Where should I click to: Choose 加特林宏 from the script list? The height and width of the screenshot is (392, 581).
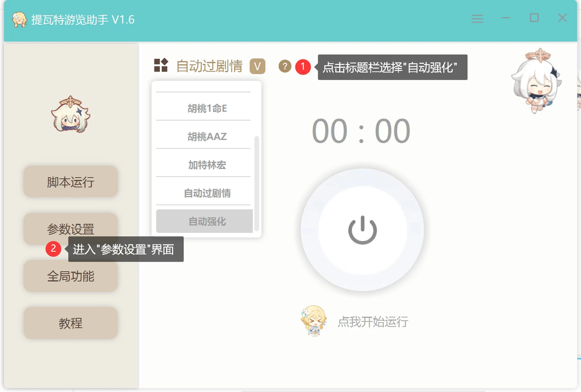click(207, 165)
